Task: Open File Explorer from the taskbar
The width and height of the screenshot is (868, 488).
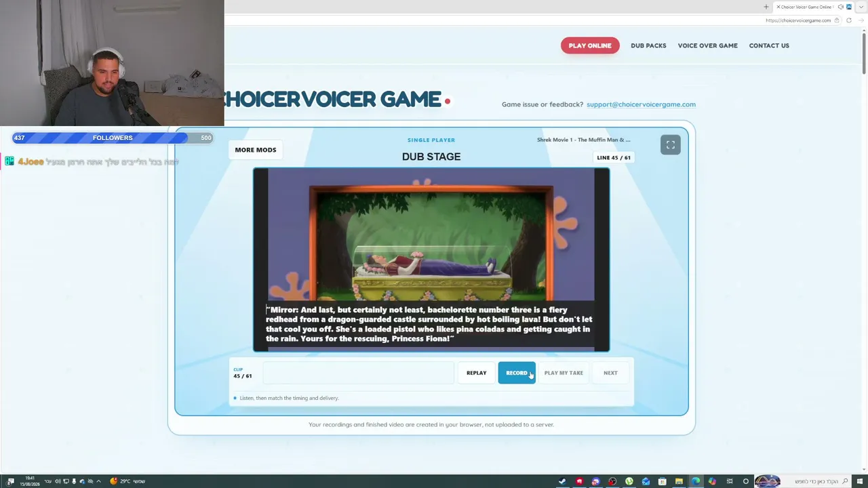Action: pos(679,481)
